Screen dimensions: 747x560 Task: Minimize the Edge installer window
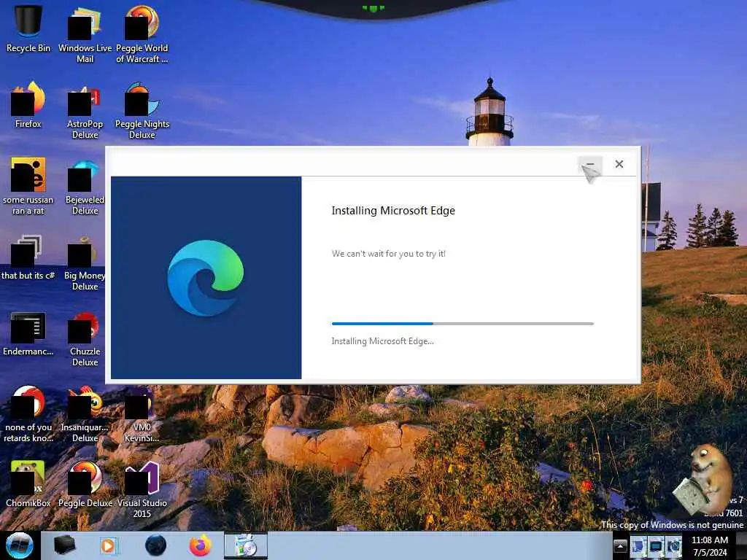click(x=589, y=164)
